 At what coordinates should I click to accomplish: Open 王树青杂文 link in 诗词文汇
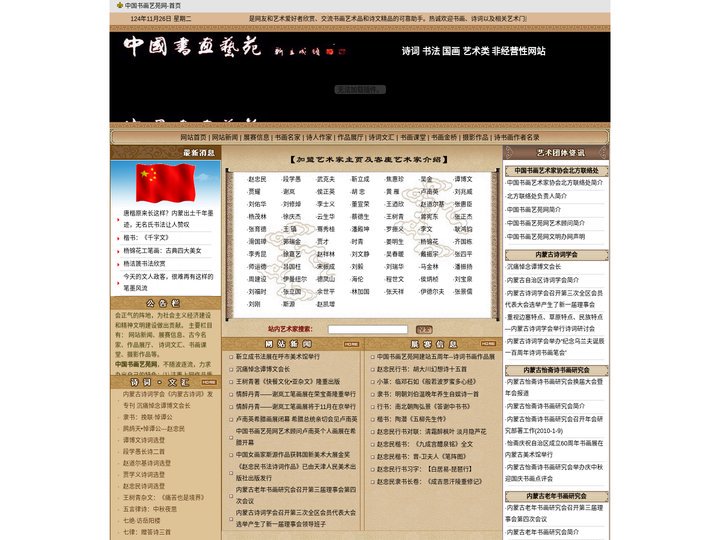[x=163, y=498]
